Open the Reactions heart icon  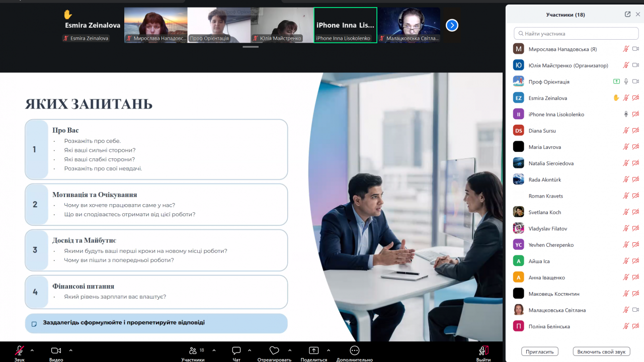click(274, 350)
